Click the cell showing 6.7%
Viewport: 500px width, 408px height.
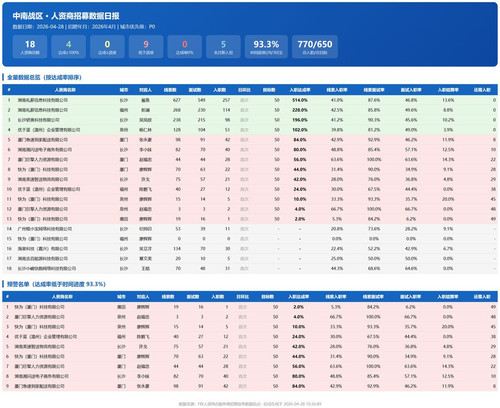point(448,249)
